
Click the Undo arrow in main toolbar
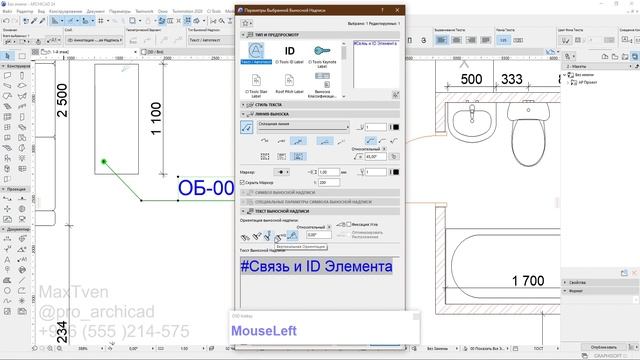click(6, 21)
